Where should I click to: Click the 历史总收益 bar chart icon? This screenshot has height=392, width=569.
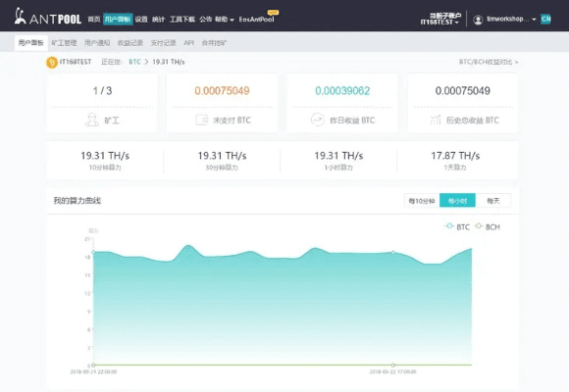click(436, 120)
